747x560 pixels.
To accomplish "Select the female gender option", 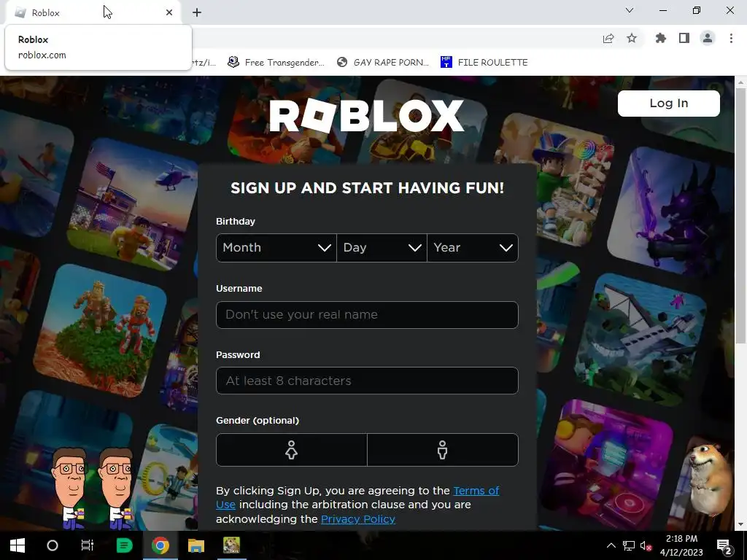I will [292, 449].
